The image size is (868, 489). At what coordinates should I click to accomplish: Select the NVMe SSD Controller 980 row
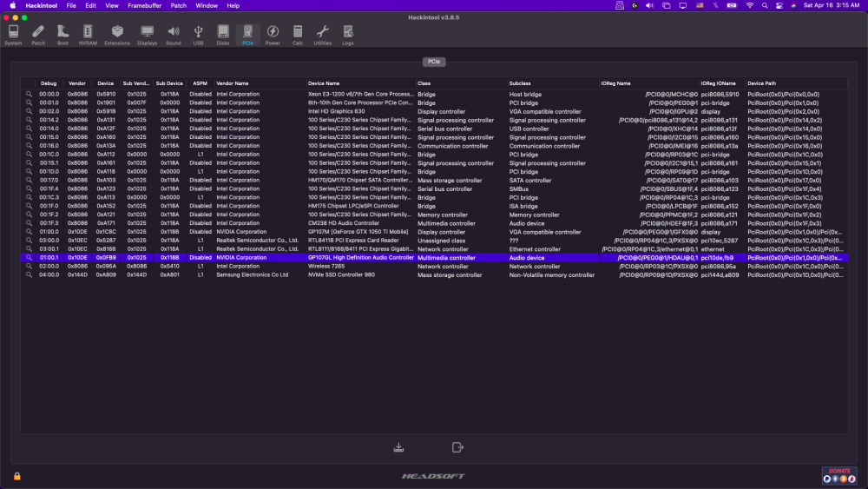pyautogui.click(x=434, y=274)
